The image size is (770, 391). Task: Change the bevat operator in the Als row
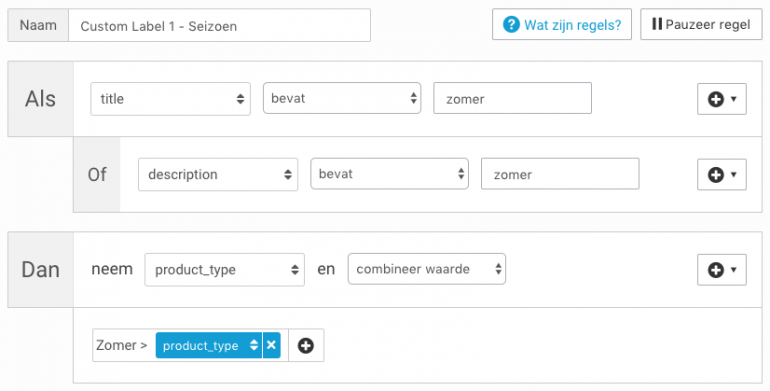point(342,98)
